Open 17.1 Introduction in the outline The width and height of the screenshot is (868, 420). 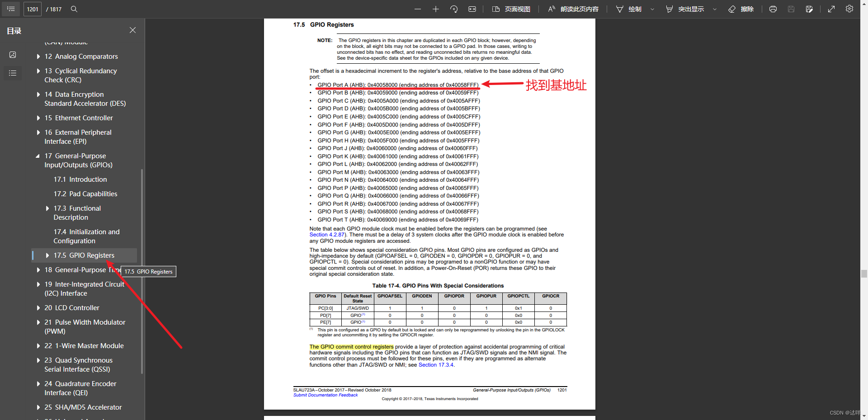tap(80, 179)
